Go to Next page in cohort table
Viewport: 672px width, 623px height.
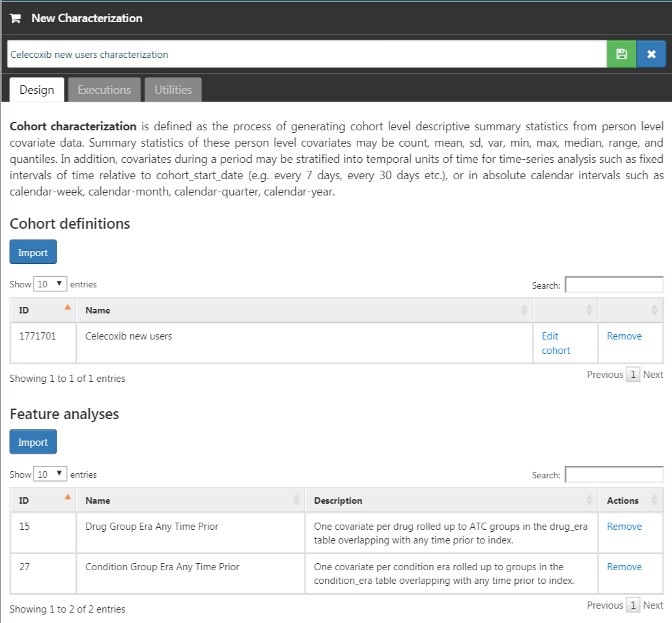tap(652, 374)
